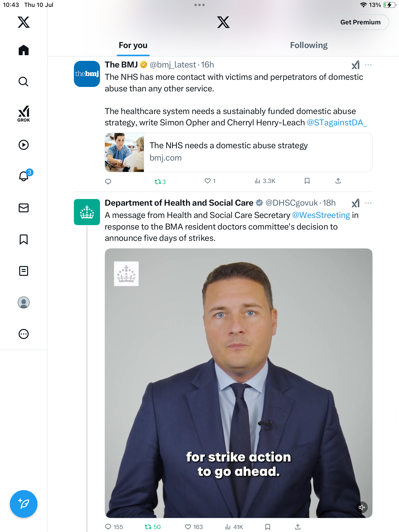This screenshot has width=399, height=532.
Task: Go to the home feed icon
Action: point(24,50)
